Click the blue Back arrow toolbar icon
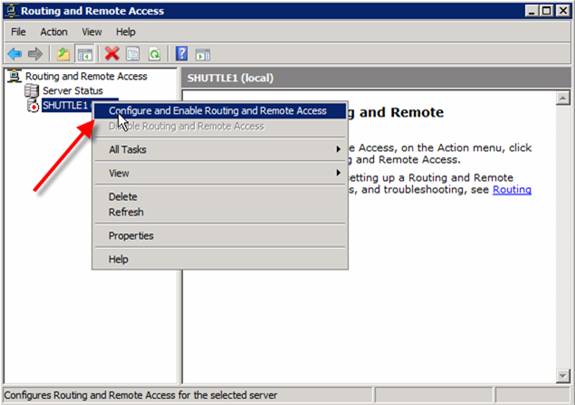 pos(15,54)
